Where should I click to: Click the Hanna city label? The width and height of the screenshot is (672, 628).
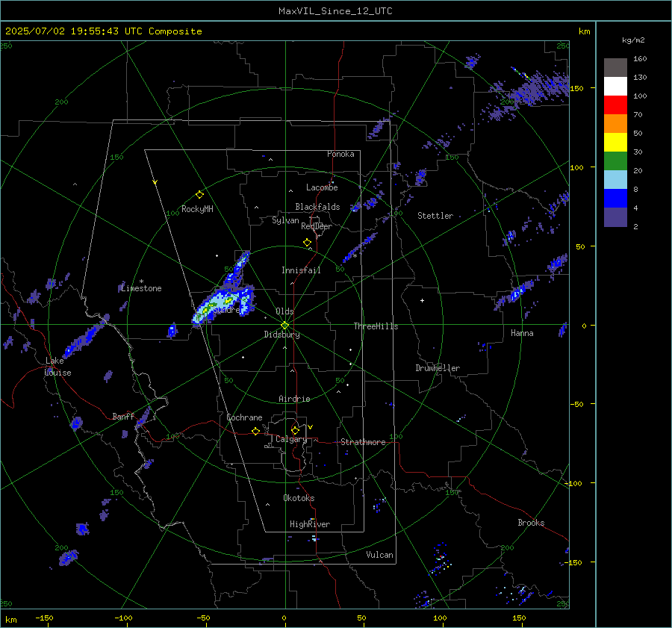click(522, 333)
